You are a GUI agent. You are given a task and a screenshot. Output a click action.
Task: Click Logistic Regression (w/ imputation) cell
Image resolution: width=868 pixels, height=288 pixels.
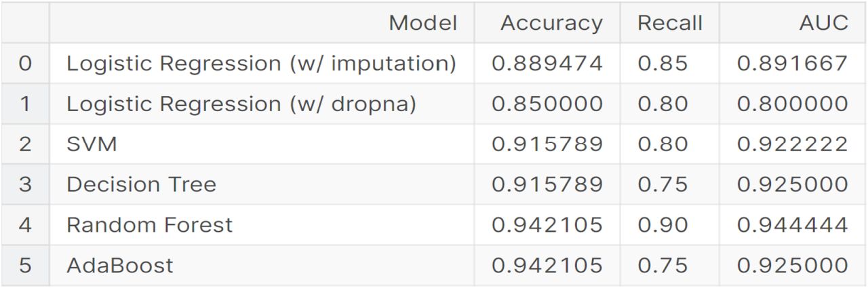click(x=261, y=64)
